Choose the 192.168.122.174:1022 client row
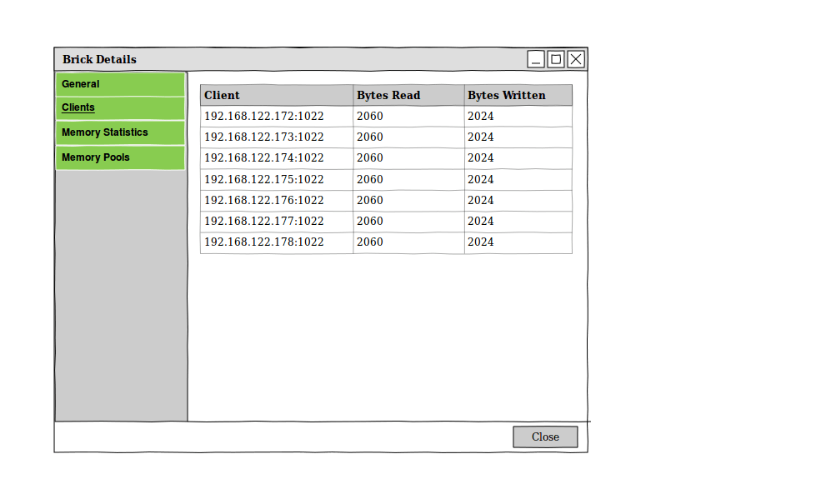The height and width of the screenshot is (504, 831). click(264, 158)
